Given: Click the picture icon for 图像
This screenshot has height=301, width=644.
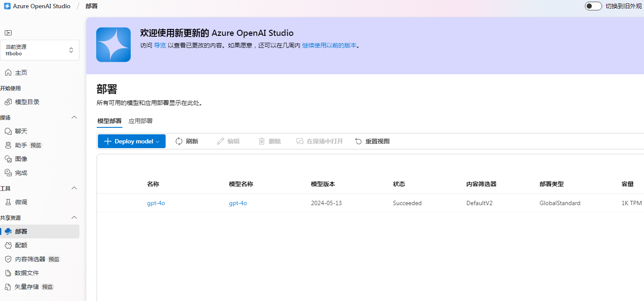Looking at the screenshot, I should click(x=8, y=159).
